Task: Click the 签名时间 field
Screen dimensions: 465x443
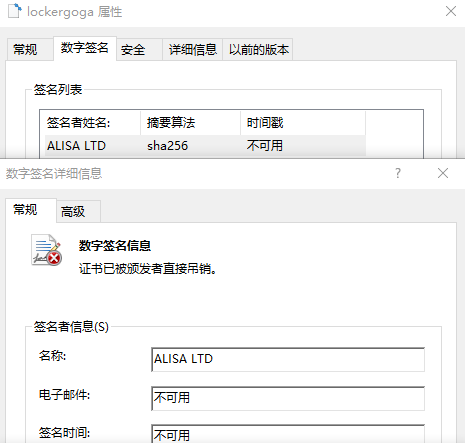Action: click(288, 434)
